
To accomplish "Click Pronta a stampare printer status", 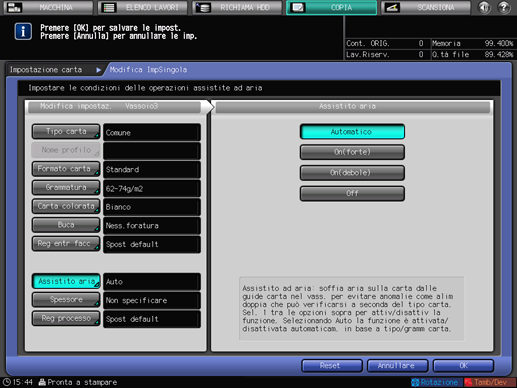I will point(78,382).
